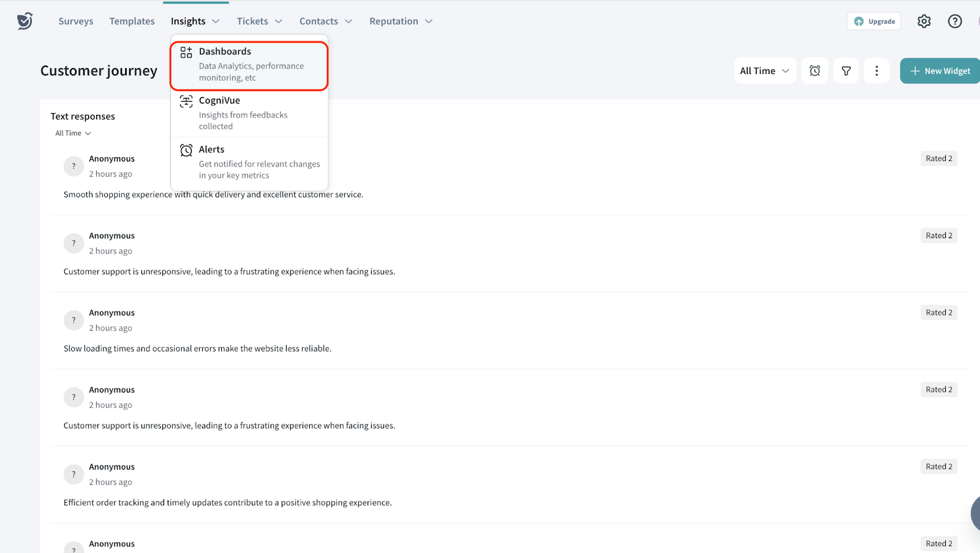The height and width of the screenshot is (553, 980).
Task: Click the Dashboards grid icon in menu
Action: 186,53
